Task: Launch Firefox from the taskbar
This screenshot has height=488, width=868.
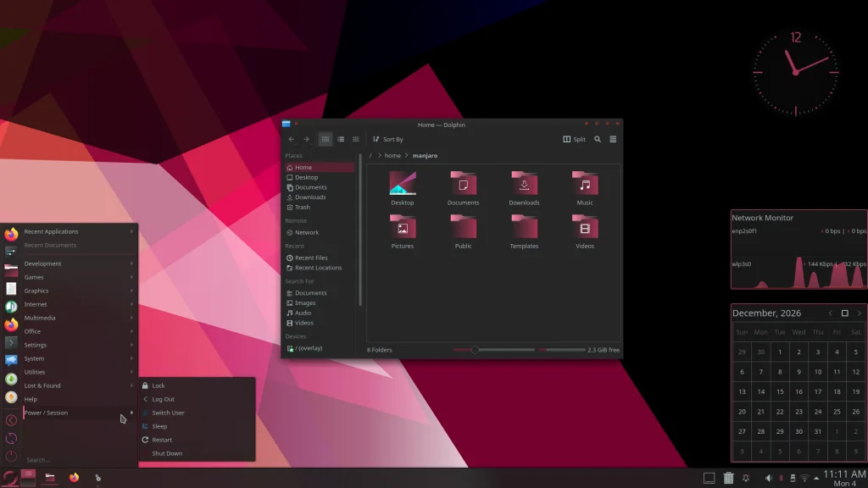Action: pos(75,478)
